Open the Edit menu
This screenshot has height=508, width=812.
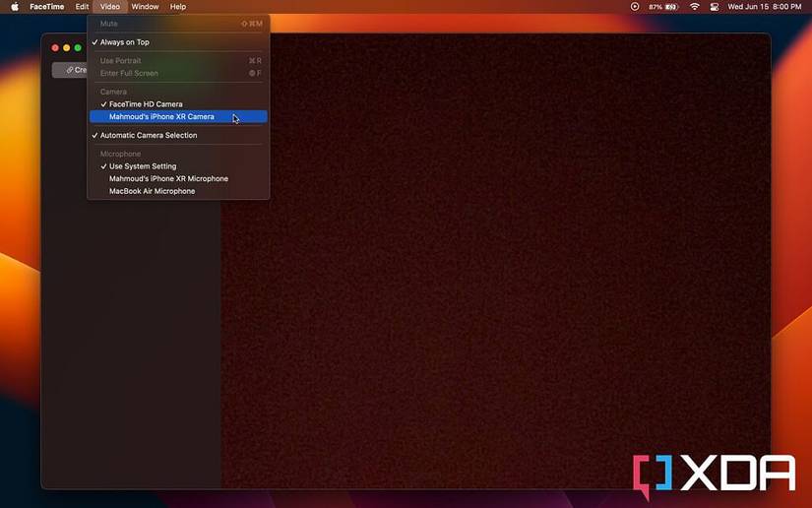coord(82,7)
